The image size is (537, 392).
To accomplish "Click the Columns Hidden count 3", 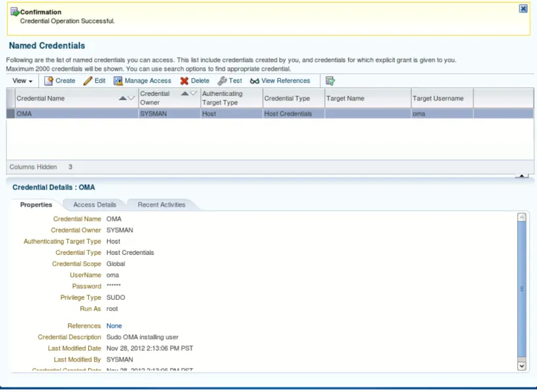I will 70,167.
